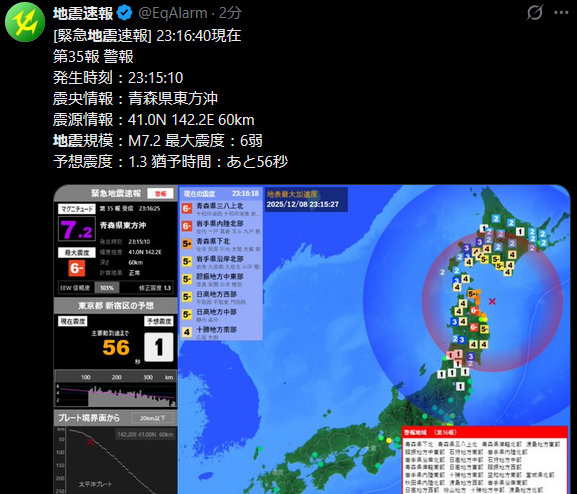
Task: Click the 青森県下北 intensity row
Action: [221, 244]
